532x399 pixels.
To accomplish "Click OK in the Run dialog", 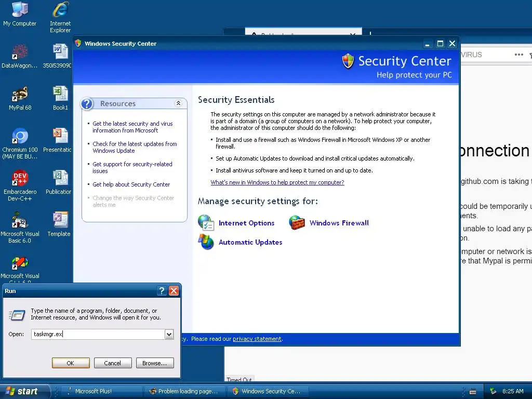I will 71,363.
